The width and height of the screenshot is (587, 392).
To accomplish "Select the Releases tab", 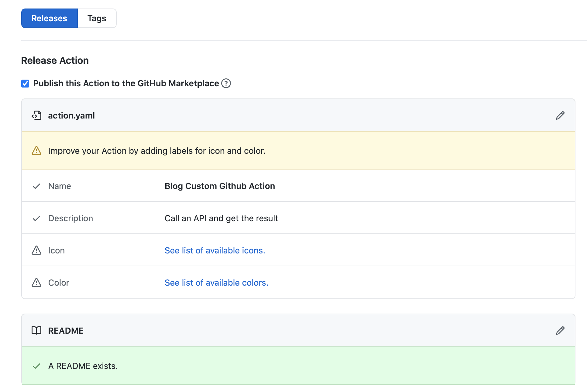I will (x=49, y=18).
